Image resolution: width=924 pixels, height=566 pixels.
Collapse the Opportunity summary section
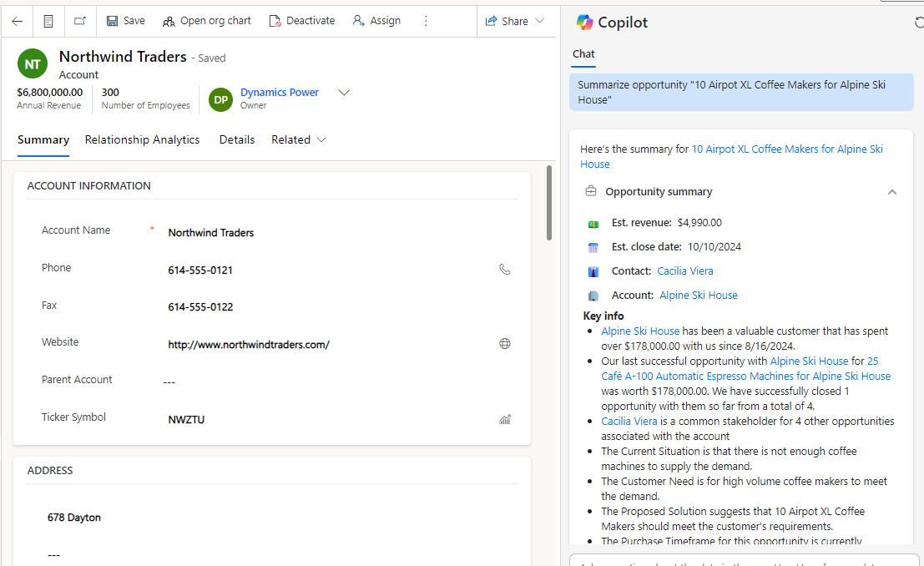pos(892,192)
